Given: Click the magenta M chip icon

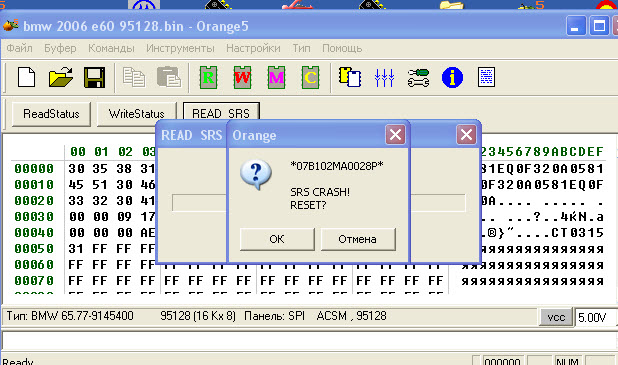Looking at the screenshot, I should click(x=276, y=77).
